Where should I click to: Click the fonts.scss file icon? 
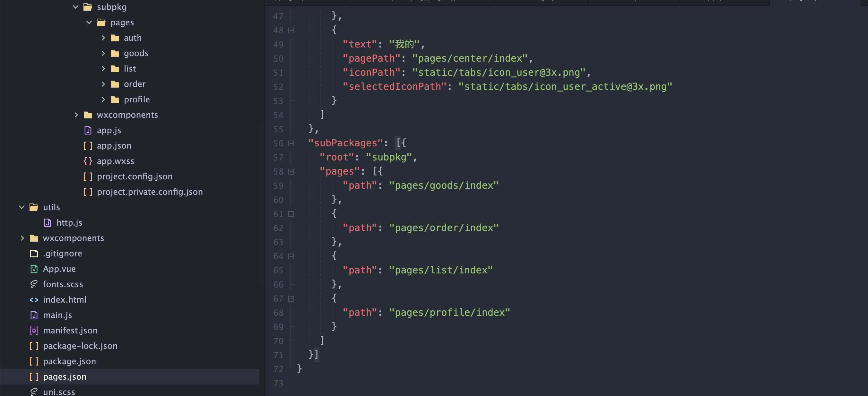click(34, 284)
